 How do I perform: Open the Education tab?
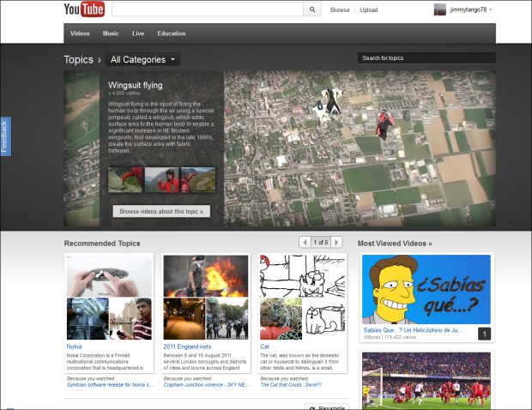(x=172, y=33)
